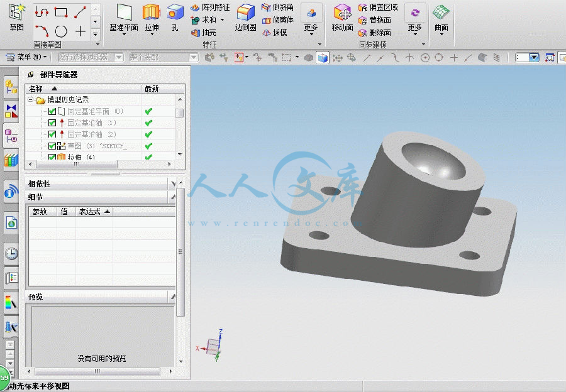Collapse the 预览 panel section
This screenshot has width=566, height=392.
click(173, 297)
